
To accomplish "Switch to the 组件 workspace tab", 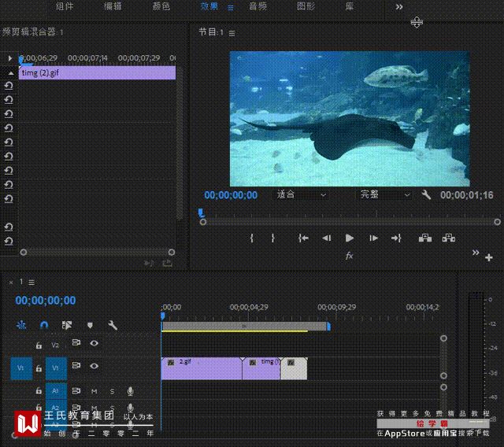I will click(65, 6).
